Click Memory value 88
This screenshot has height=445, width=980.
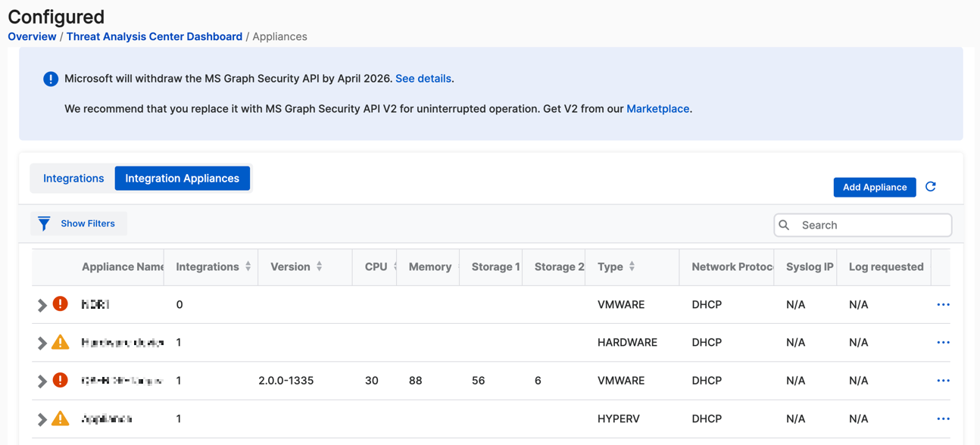415,381
